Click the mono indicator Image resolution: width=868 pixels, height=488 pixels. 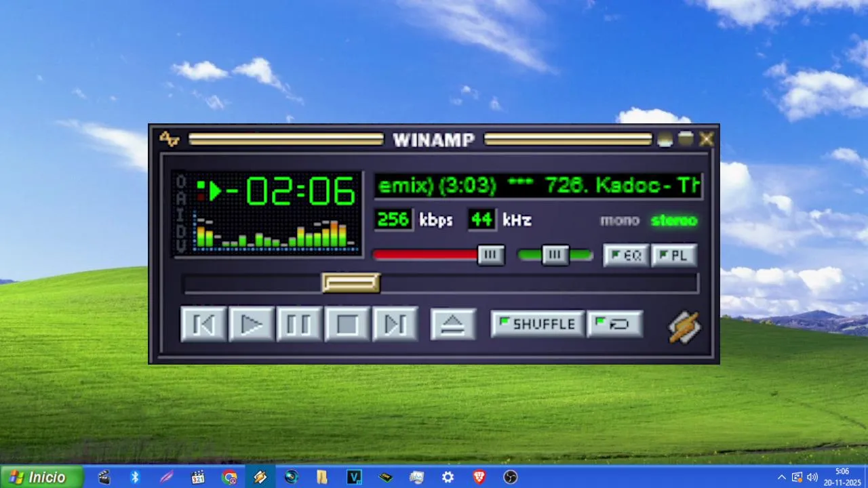click(619, 220)
